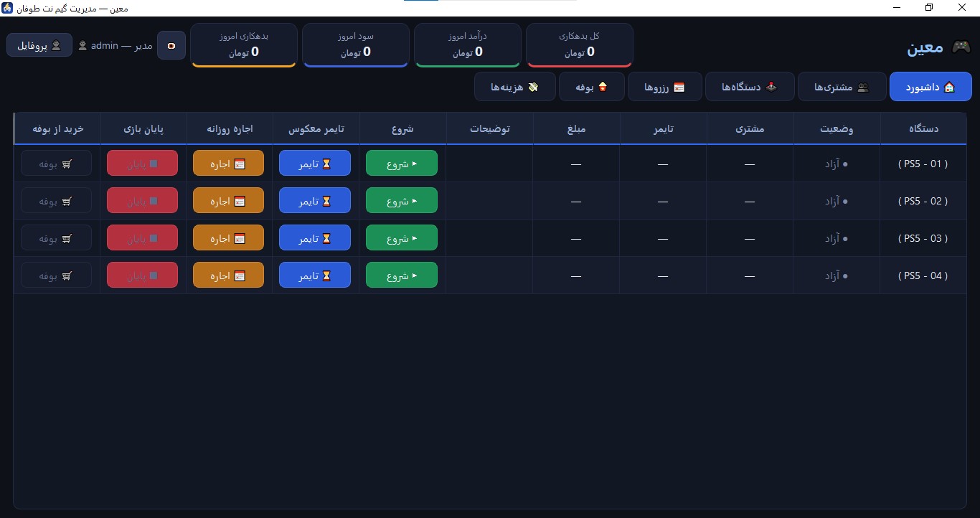Open the مشتری‌ها customers tab
Viewport: 980px width, 518px height.
coord(842,87)
